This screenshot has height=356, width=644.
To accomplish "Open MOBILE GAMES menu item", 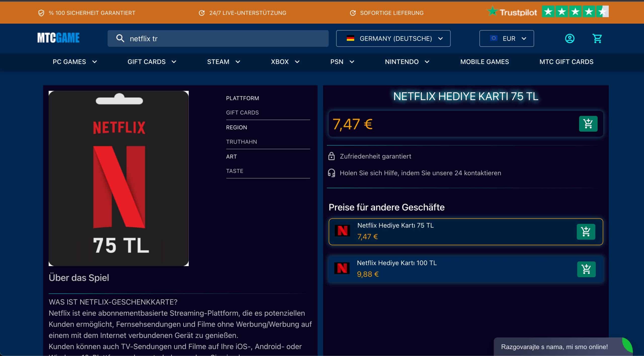I will pos(485,62).
